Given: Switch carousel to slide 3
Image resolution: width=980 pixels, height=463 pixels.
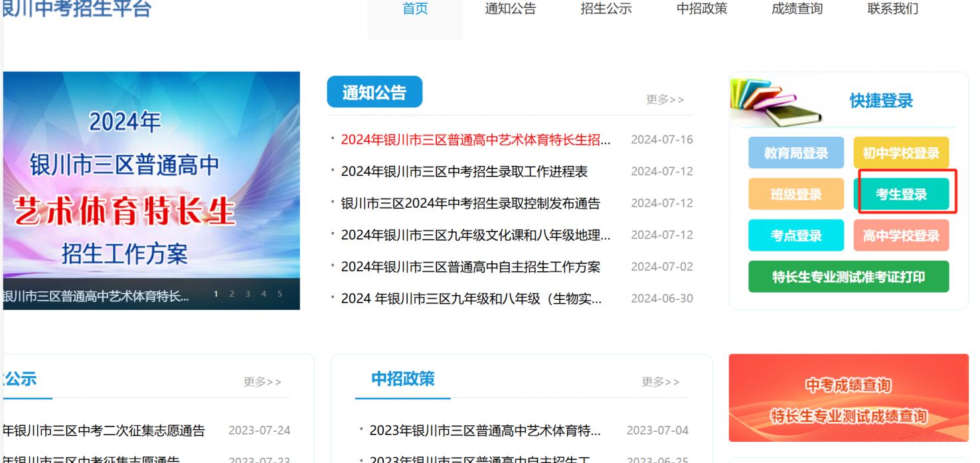Looking at the screenshot, I should (248, 294).
